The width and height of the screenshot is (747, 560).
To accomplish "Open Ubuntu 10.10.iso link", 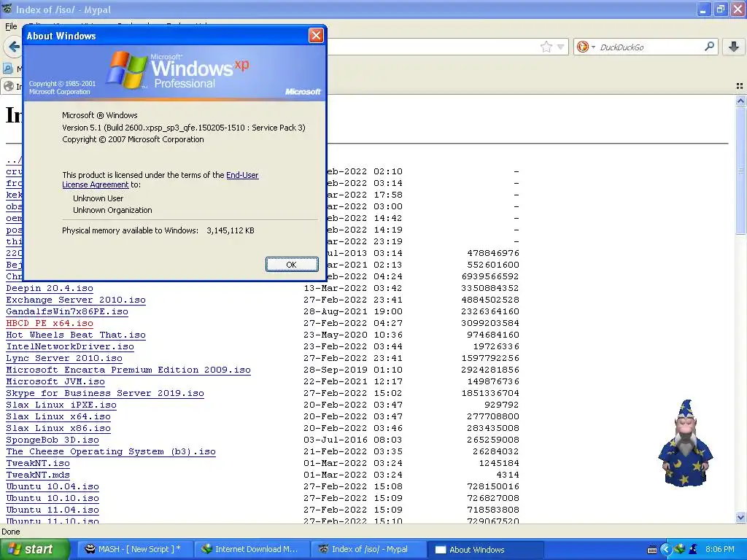I will pyautogui.click(x=53, y=498).
